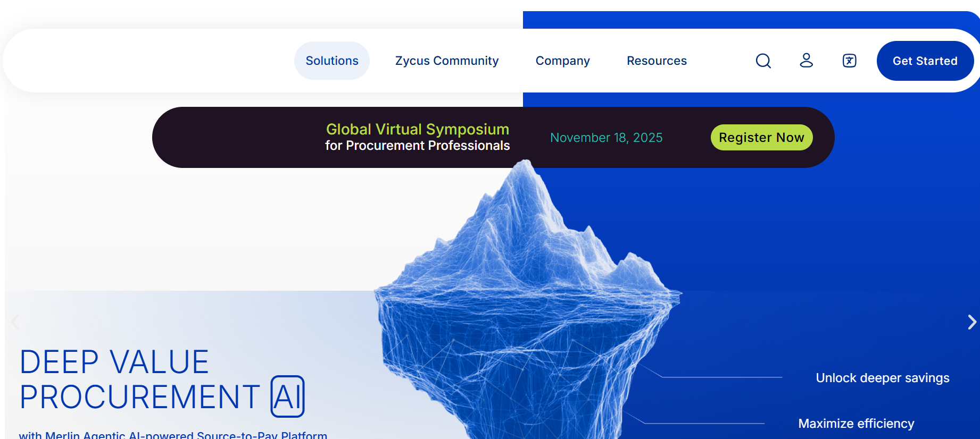The width and height of the screenshot is (980, 439).
Task: Click 'for Procurement Professionals' banner text
Action: pos(417,146)
